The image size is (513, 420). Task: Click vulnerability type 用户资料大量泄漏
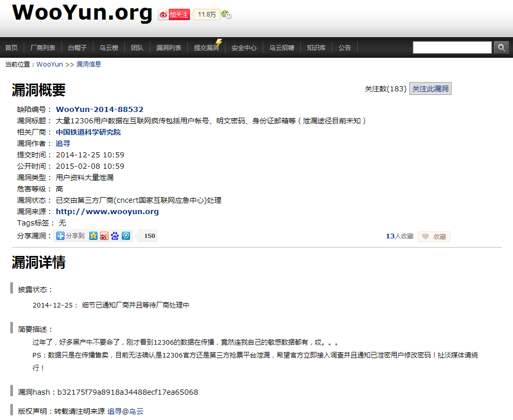85,177
